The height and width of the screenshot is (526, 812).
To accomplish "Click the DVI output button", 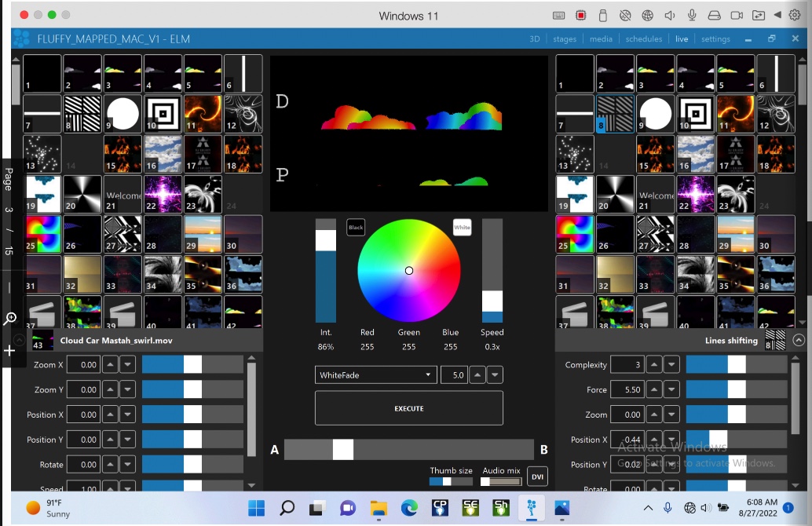I will pyautogui.click(x=537, y=477).
